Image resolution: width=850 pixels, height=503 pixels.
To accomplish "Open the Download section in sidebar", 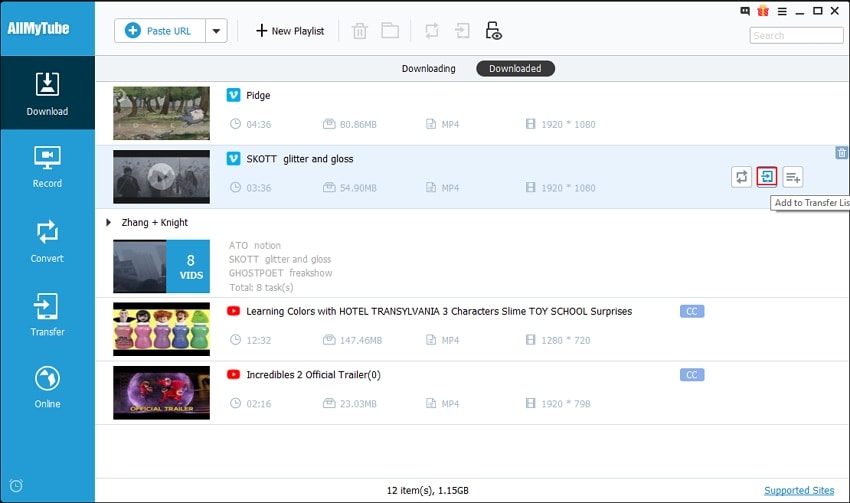I will (x=47, y=93).
